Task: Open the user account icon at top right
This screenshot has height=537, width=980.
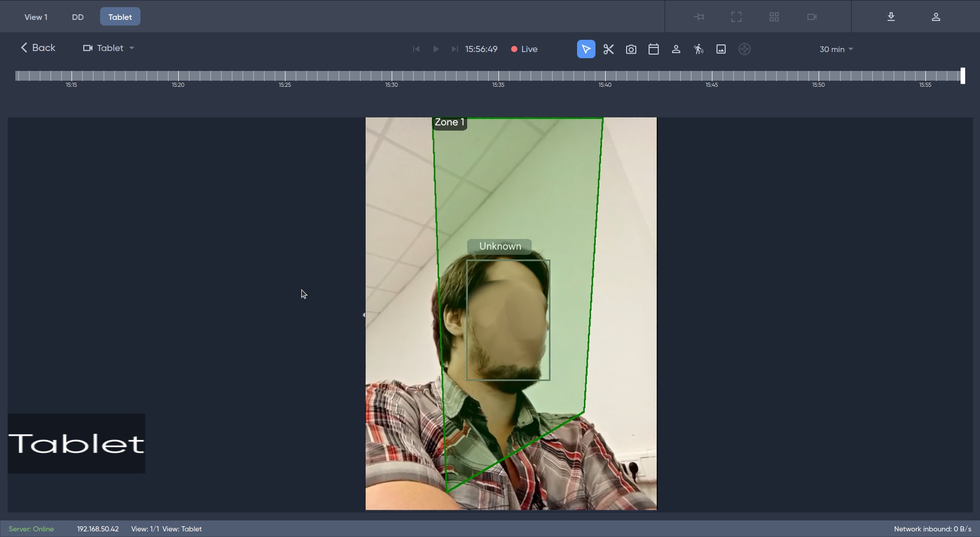Action: click(x=936, y=17)
